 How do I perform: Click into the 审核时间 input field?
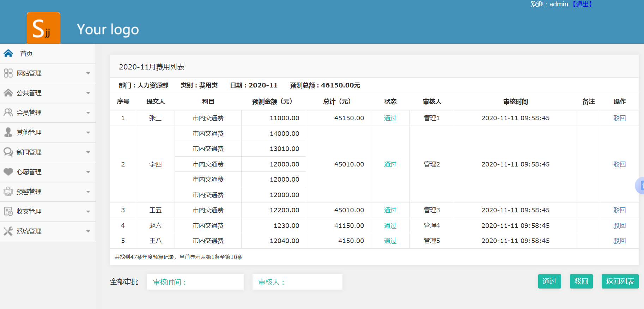[x=195, y=282]
